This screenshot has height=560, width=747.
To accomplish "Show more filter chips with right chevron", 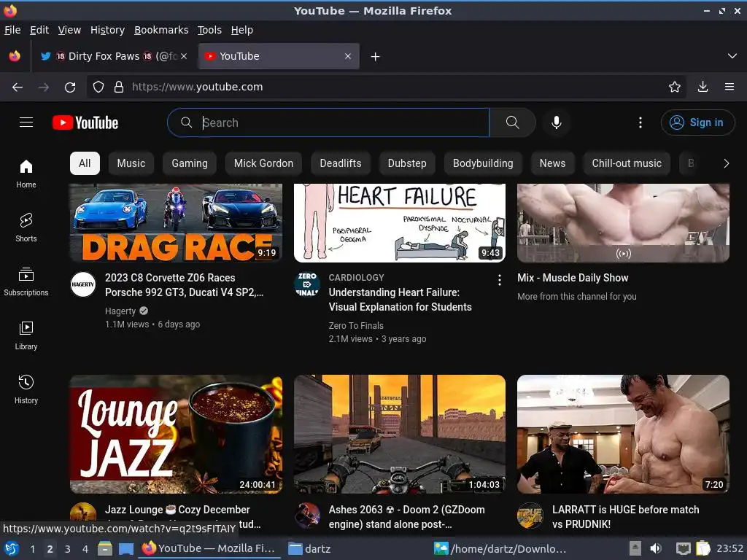I will (x=726, y=163).
